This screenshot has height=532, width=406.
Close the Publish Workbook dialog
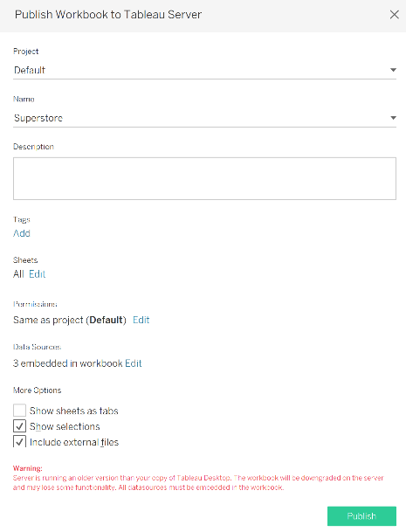[x=394, y=15]
